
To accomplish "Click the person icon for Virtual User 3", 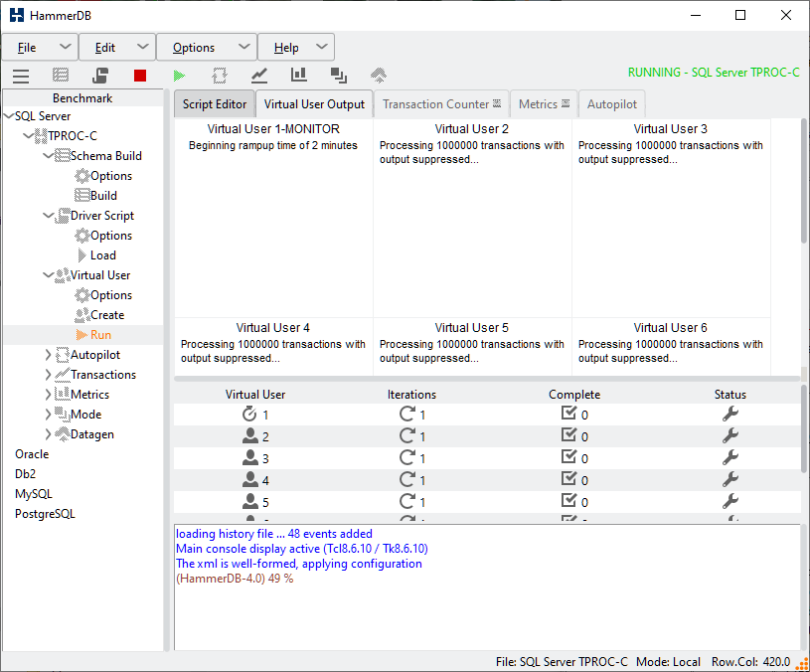I will (x=250, y=457).
